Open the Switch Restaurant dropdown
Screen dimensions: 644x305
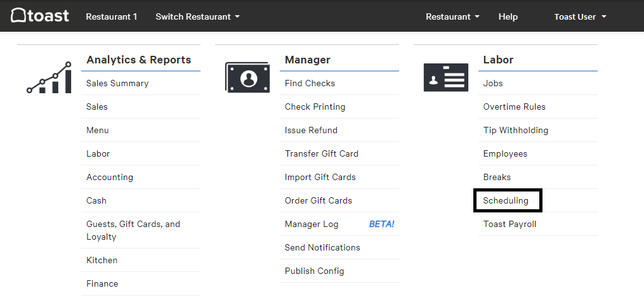click(197, 17)
